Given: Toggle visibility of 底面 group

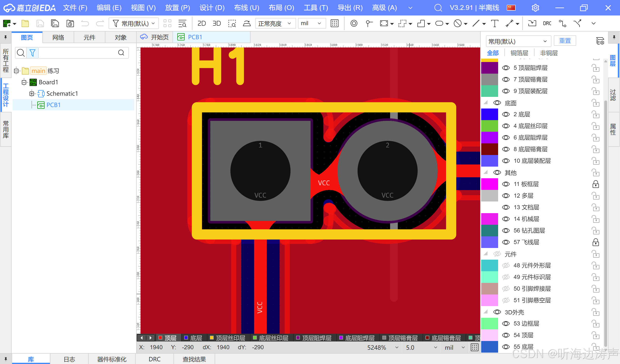Looking at the screenshot, I should pyautogui.click(x=497, y=103).
